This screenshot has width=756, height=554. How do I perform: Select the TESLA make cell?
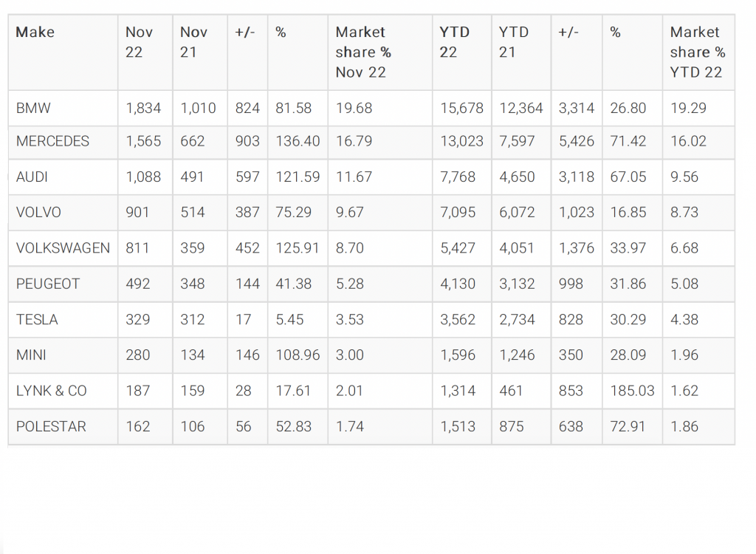point(37,320)
